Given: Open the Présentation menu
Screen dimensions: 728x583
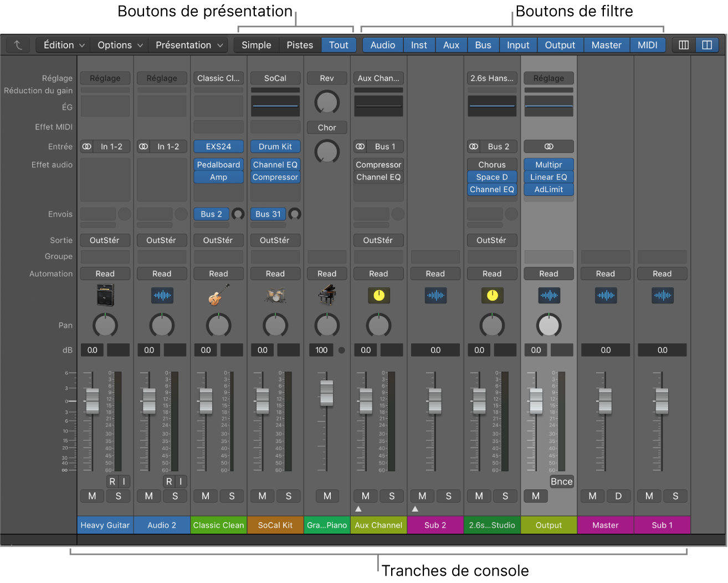Looking at the screenshot, I should [187, 44].
